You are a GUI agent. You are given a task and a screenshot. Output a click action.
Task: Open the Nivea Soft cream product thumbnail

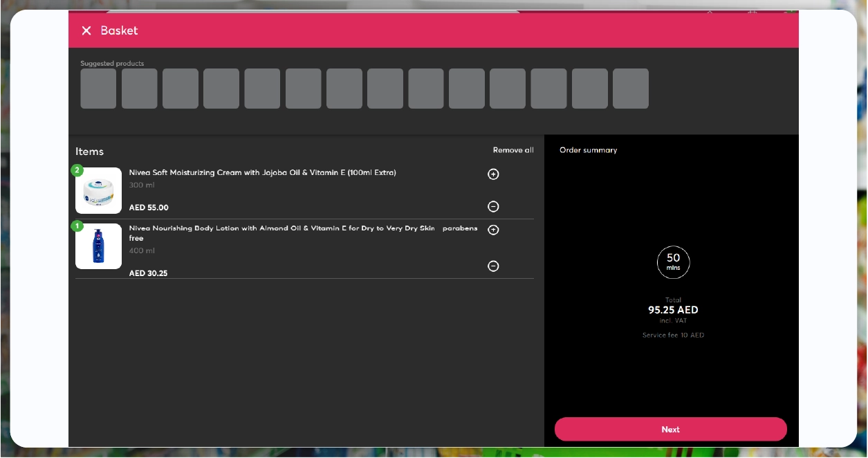coord(98,191)
